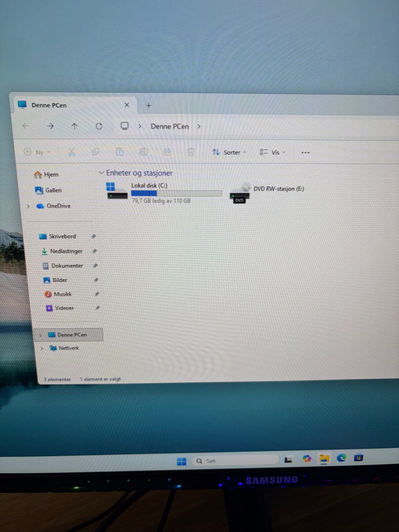Open the three-dots more options menu
The height and width of the screenshot is (532, 399).
305,153
